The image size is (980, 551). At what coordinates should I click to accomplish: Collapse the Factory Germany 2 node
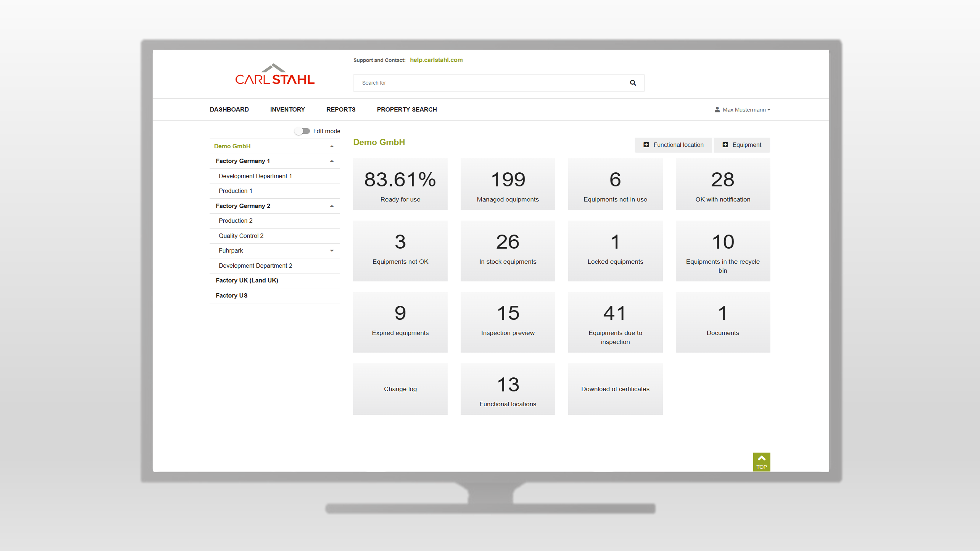[x=332, y=206]
